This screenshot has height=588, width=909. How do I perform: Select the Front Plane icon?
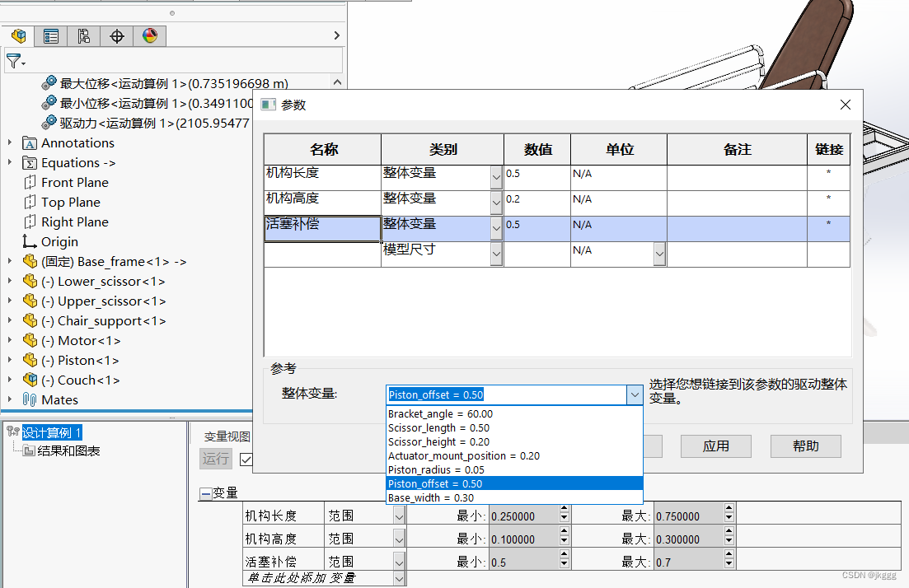pyautogui.click(x=30, y=183)
